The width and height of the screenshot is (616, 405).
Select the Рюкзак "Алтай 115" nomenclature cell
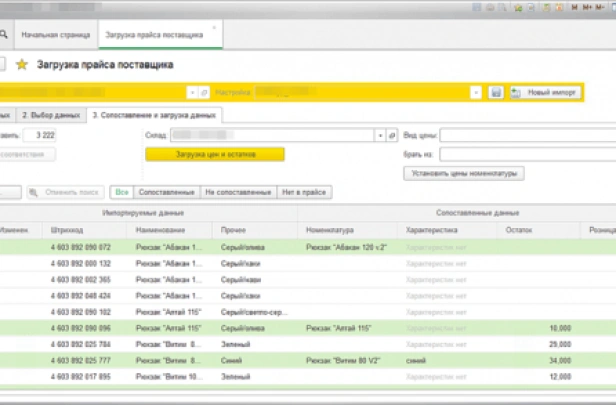340,327
